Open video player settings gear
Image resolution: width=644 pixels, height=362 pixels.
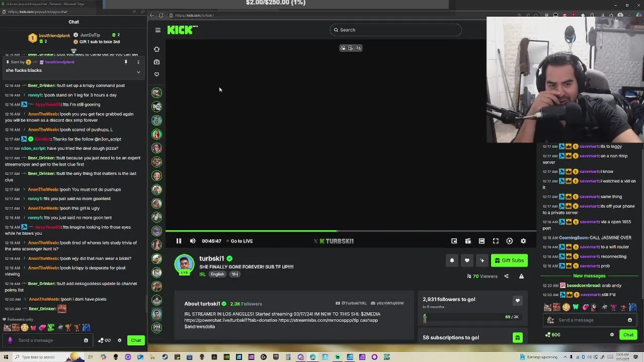pyautogui.click(x=523, y=241)
